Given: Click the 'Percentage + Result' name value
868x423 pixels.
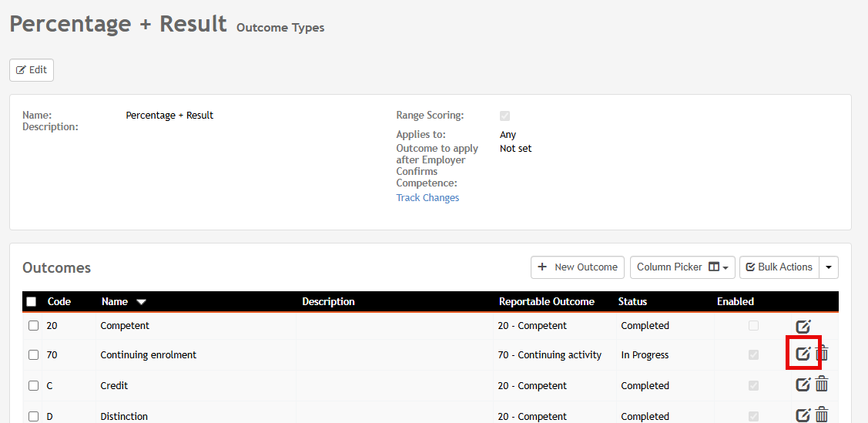Looking at the screenshot, I should pyautogui.click(x=169, y=116).
